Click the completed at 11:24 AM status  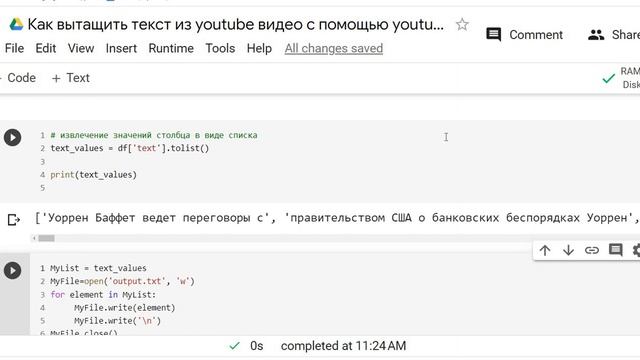(x=343, y=346)
